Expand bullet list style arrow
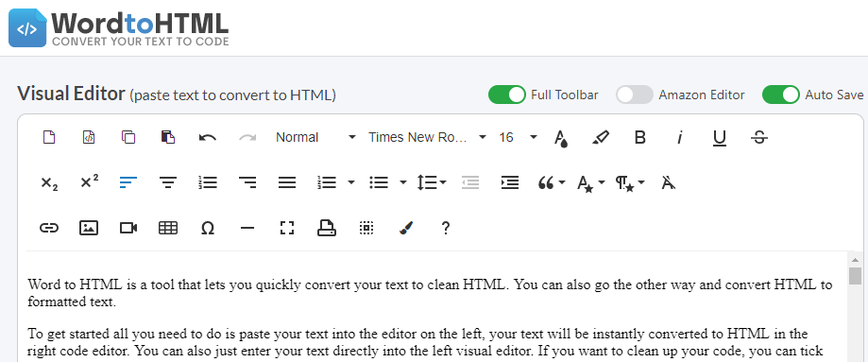 point(403,182)
